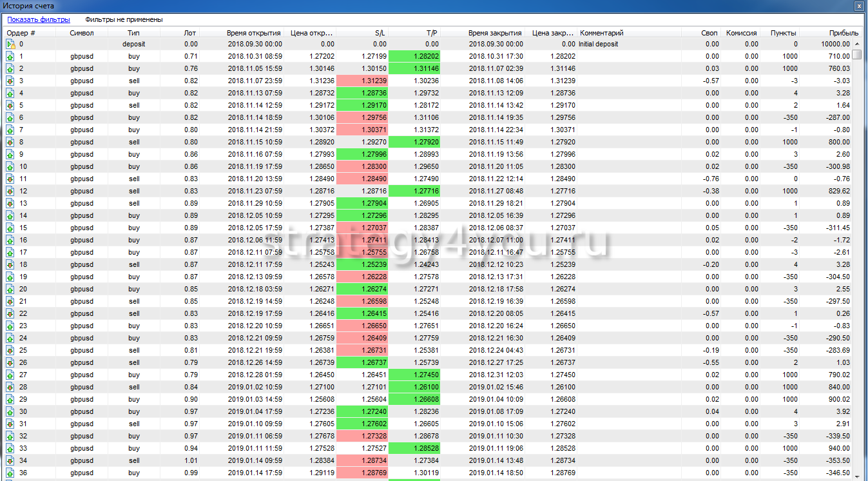Click the sell arrow icon for order 3
Screen dimensions: 868x481
pos(10,81)
